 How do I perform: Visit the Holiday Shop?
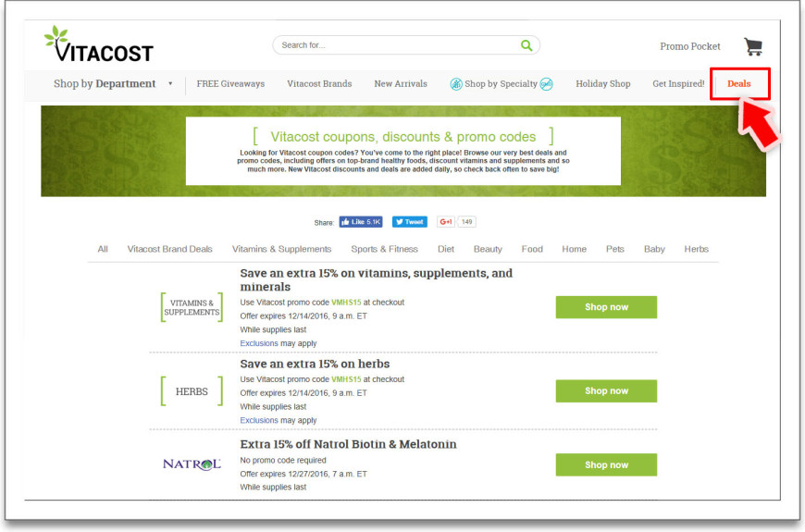[x=602, y=83]
